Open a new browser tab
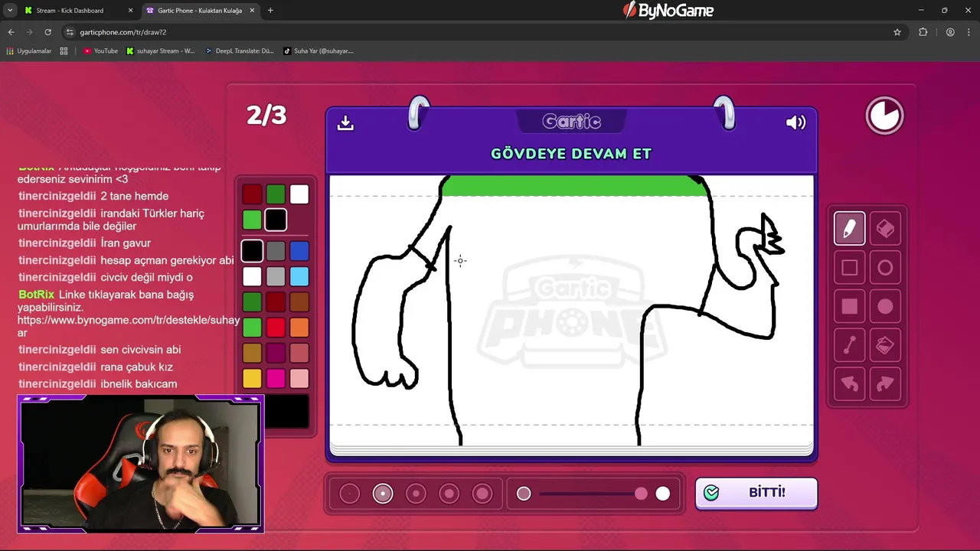The width and height of the screenshot is (980, 551). 270,11
